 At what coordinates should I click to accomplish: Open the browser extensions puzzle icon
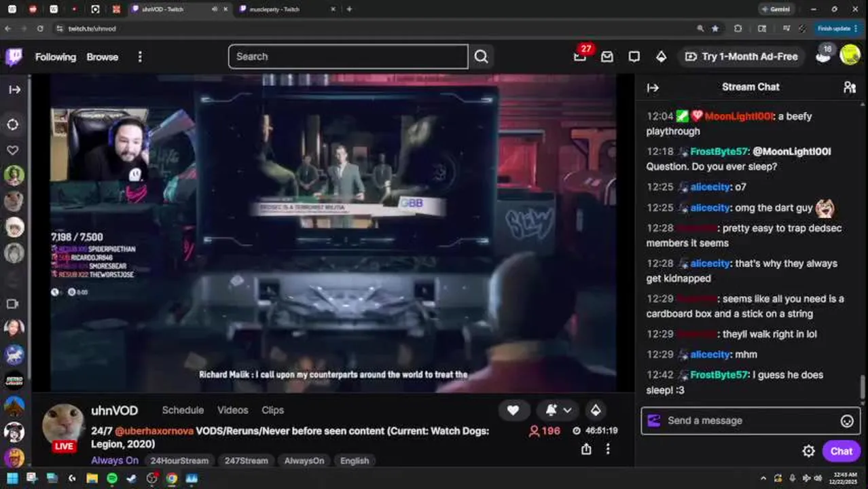click(738, 29)
